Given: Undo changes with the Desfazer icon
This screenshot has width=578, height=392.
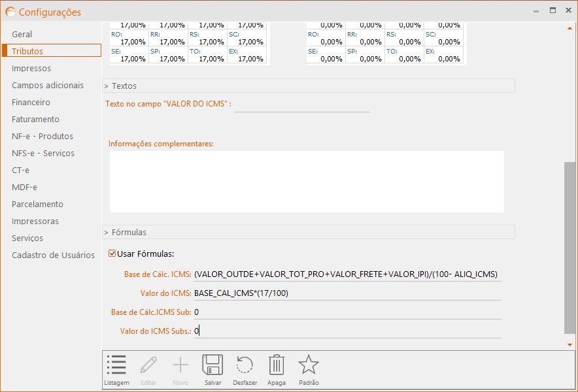Looking at the screenshot, I should tap(245, 366).
